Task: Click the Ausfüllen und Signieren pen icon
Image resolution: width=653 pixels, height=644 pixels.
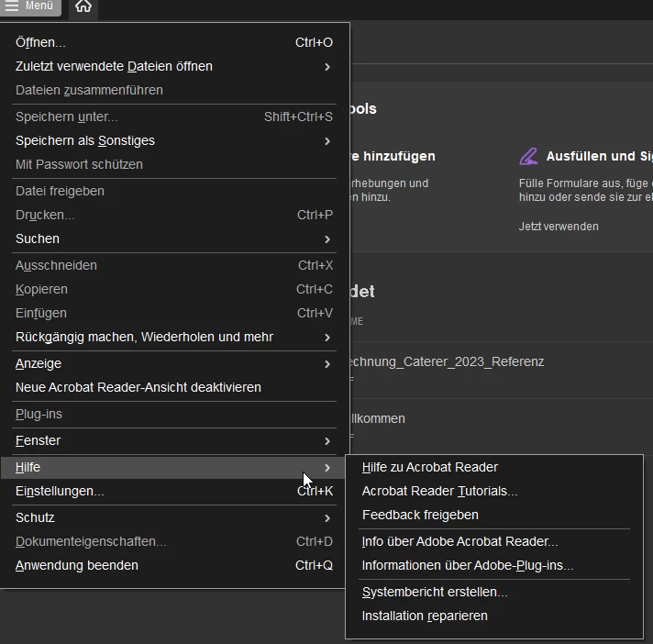Action: (528, 157)
